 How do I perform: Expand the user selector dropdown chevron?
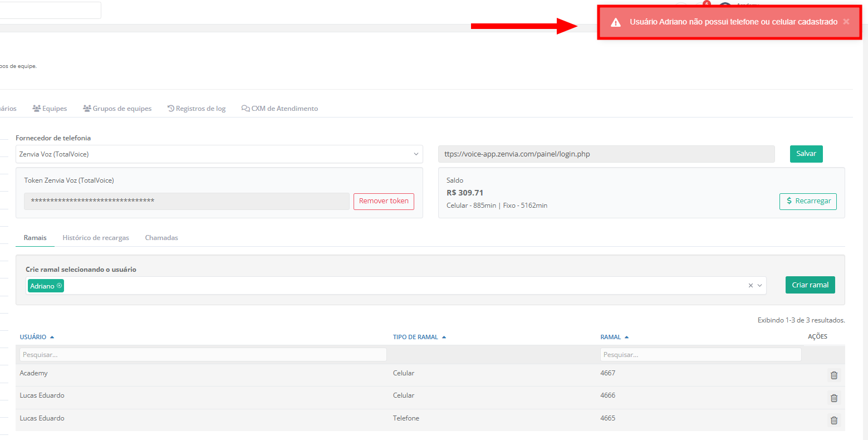point(760,286)
